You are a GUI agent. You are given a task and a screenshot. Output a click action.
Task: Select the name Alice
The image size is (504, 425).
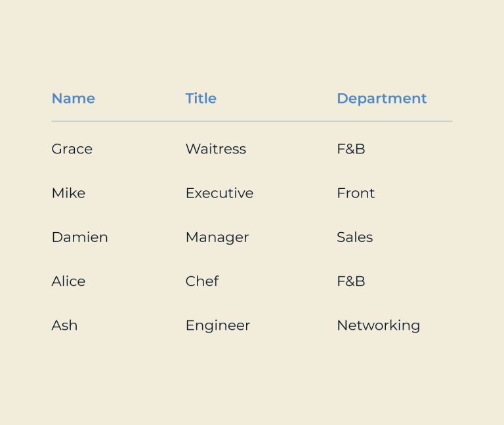click(68, 281)
